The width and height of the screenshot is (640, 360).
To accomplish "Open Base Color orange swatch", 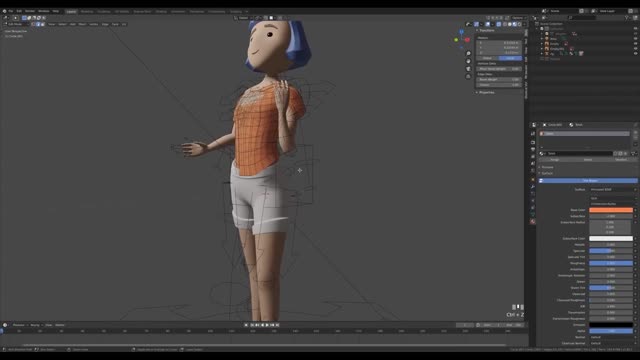I will (611, 210).
